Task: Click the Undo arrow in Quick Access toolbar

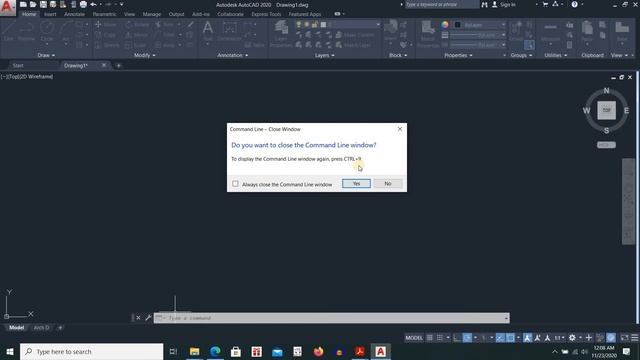Action: coord(93,4)
